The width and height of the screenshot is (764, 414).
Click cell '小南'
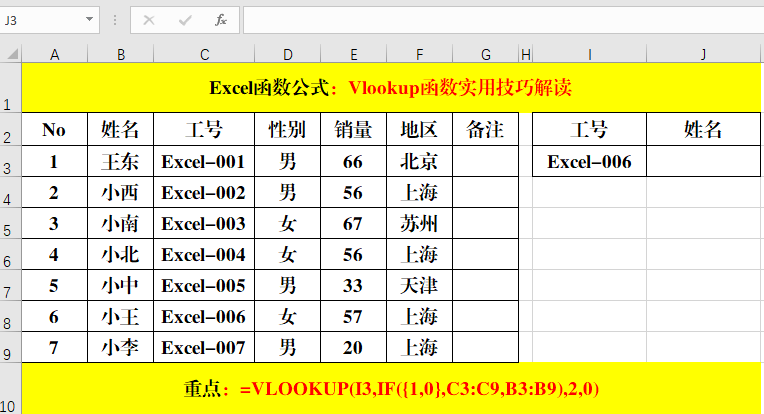click(121, 223)
